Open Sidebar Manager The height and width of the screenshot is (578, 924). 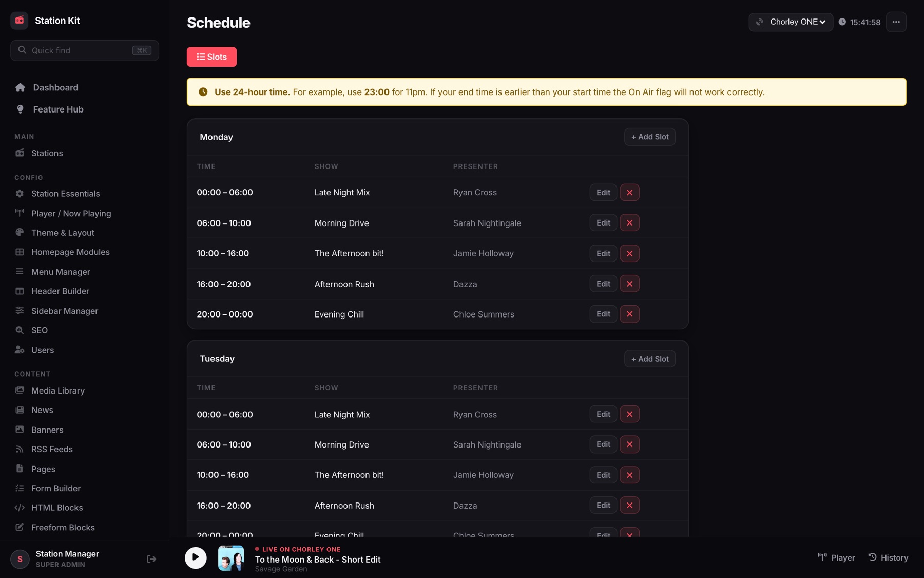pos(65,311)
